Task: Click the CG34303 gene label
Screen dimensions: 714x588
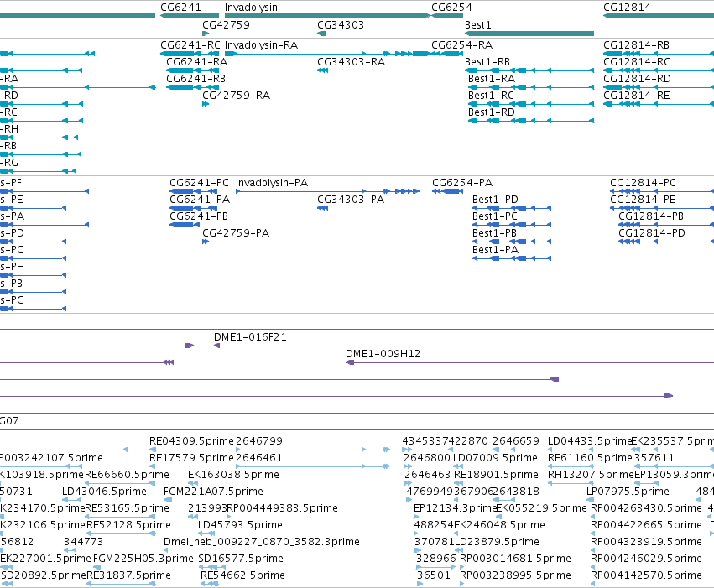Action: pos(341,24)
